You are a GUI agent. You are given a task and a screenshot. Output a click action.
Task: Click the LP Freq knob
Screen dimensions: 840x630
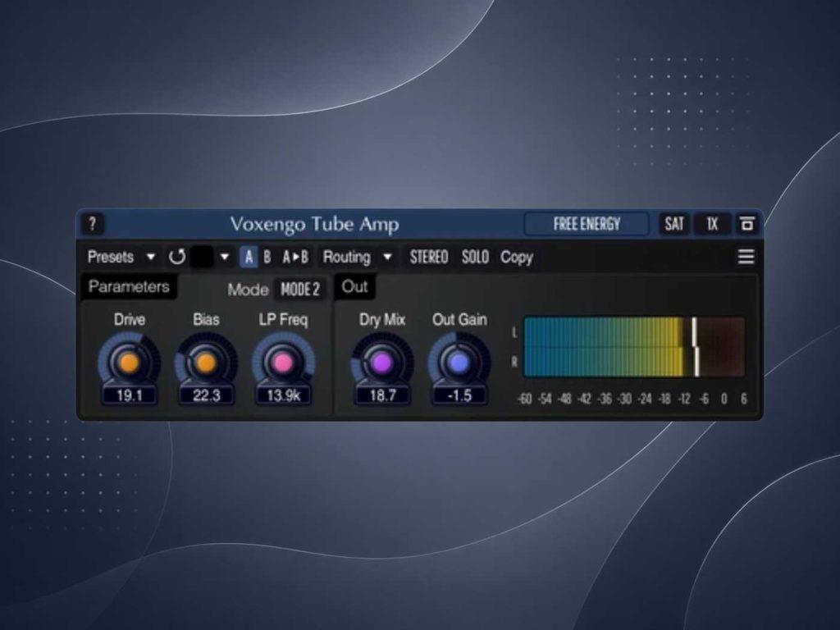point(283,363)
